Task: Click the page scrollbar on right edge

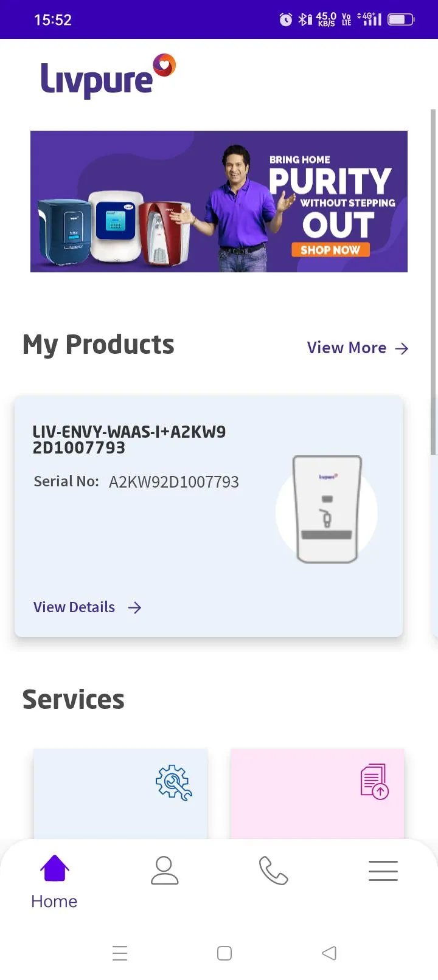Action: pyautogui.click(x=433, y=282)
